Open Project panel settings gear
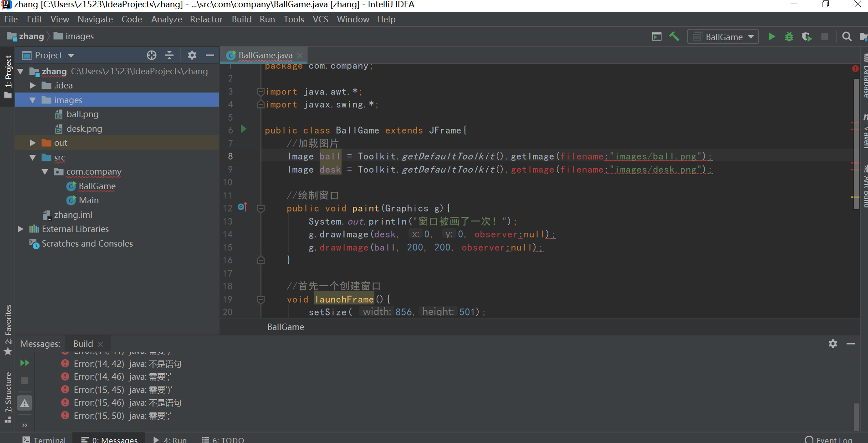Screen dimensions: 868x443 [192, 55]
